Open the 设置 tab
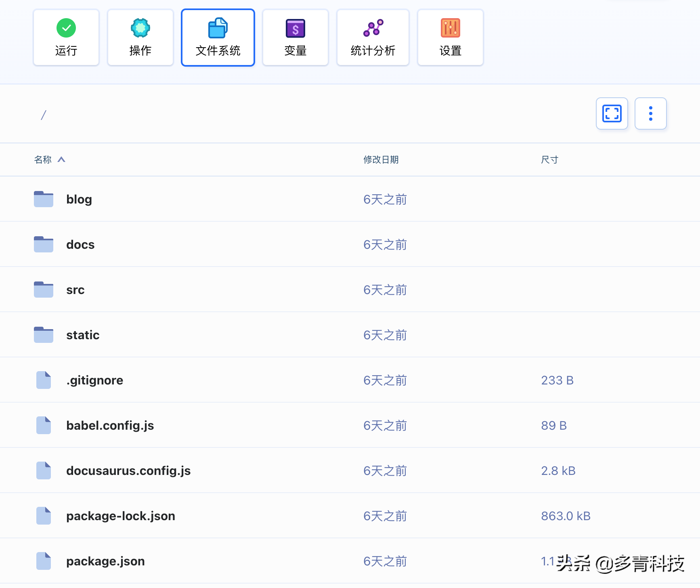Screen dimensions: 700x588 [x=451, y=38]
